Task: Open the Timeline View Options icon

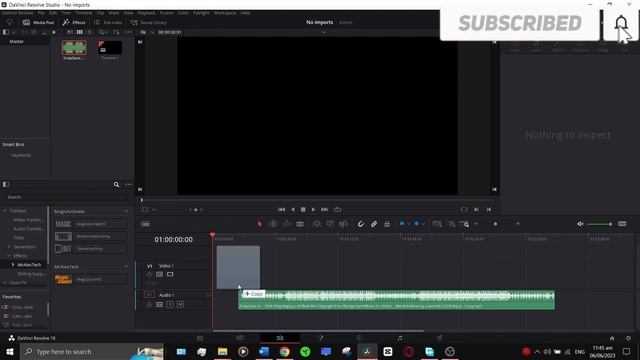Action: (145, 224)
